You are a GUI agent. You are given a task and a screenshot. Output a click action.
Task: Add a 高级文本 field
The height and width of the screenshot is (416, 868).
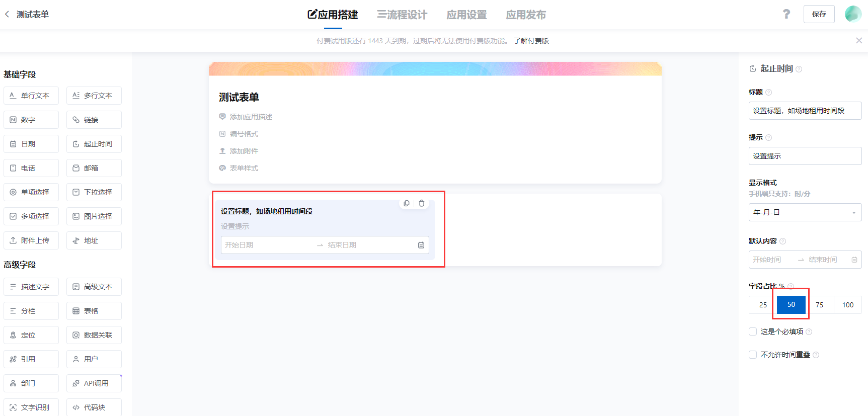tap(94, 287)
